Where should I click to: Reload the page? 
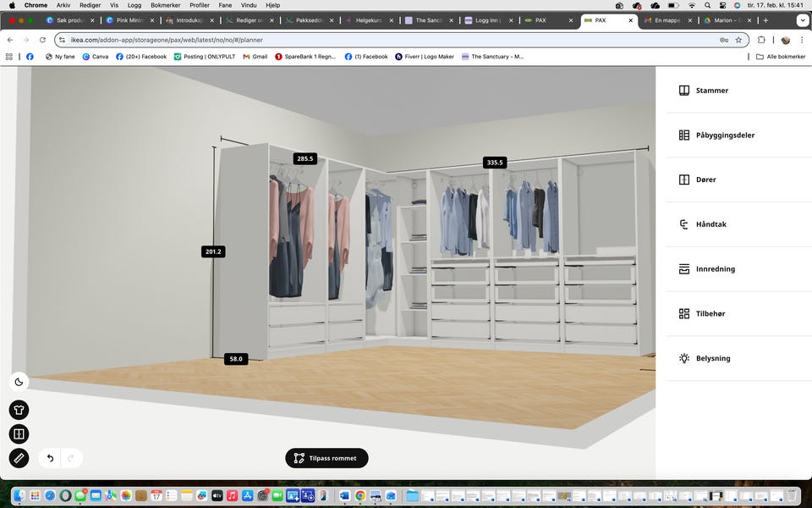click(42, 40)
